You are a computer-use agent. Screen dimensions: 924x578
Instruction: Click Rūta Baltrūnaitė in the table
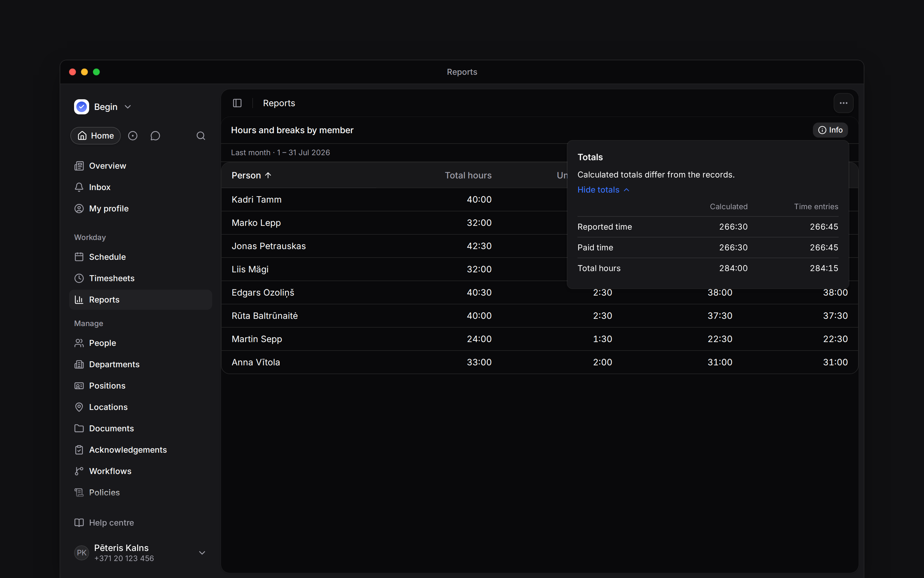pos(265,316)
